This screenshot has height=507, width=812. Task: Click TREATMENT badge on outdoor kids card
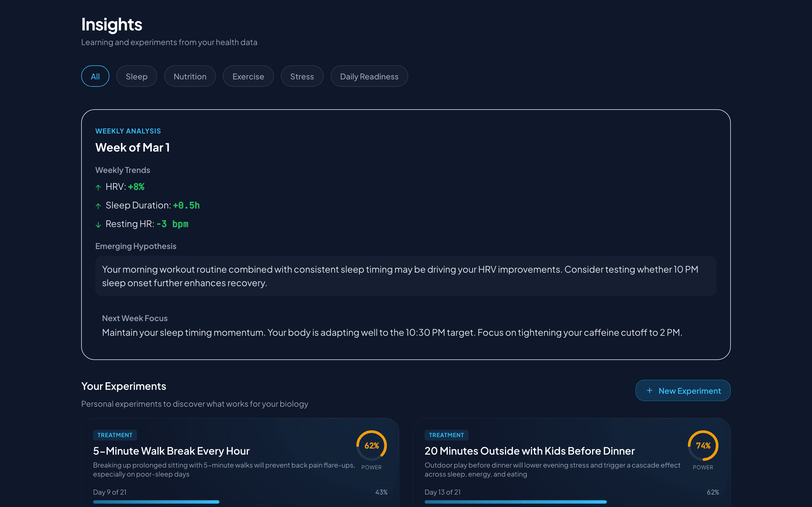point(446,435)
